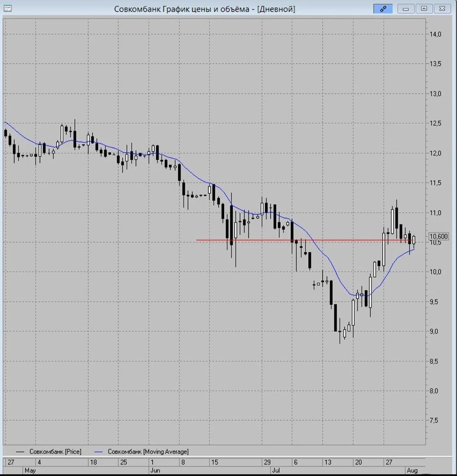457x476 pixels.
Task: Click the date label 20 in July
Action: 358,462
